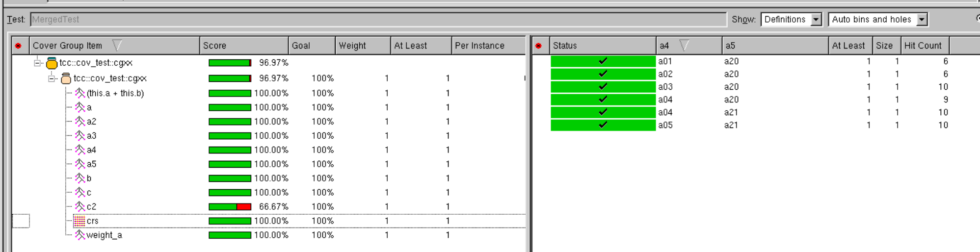Click the left table At Least header

[421, 46]
